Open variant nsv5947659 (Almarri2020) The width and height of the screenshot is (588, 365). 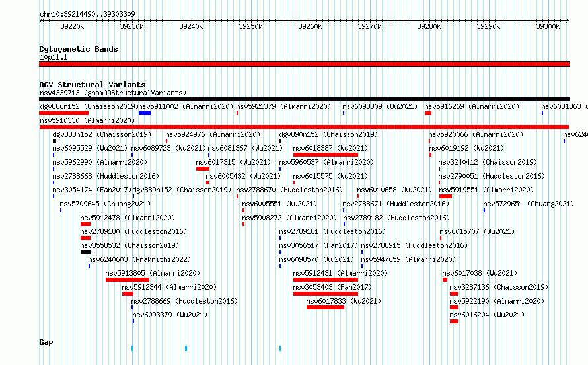[x=408, y=259]
